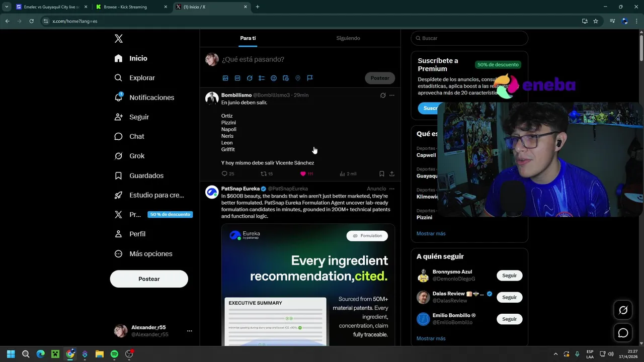The width and height of the screenshot is (644, 362).
Task: Open Alexander_r55 account menu dots
Action: tap(190, 331)
